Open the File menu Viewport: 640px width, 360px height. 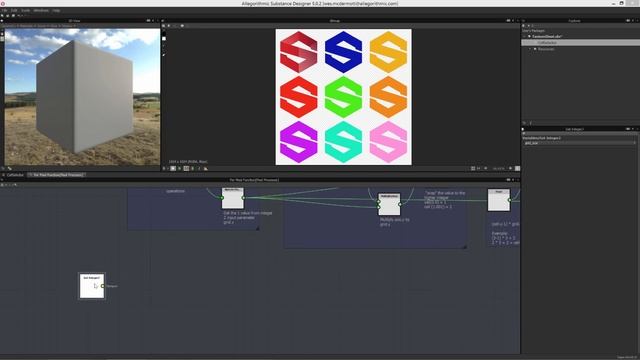pyautogui.click(x=4, y=10)
